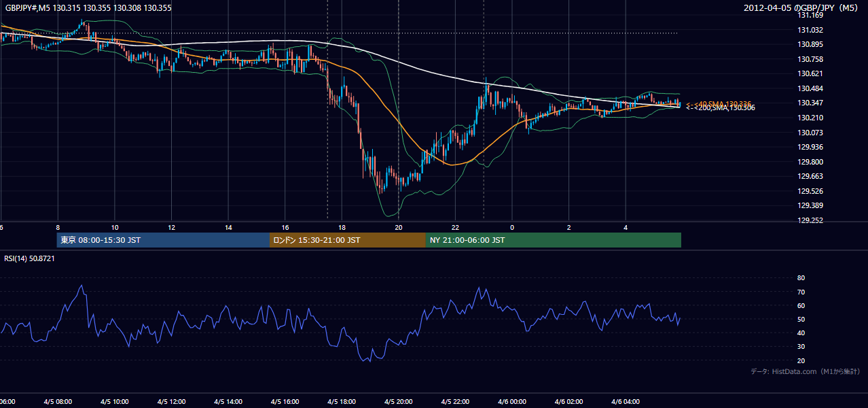Click the 129.936 price axis label

coord(811,147)
